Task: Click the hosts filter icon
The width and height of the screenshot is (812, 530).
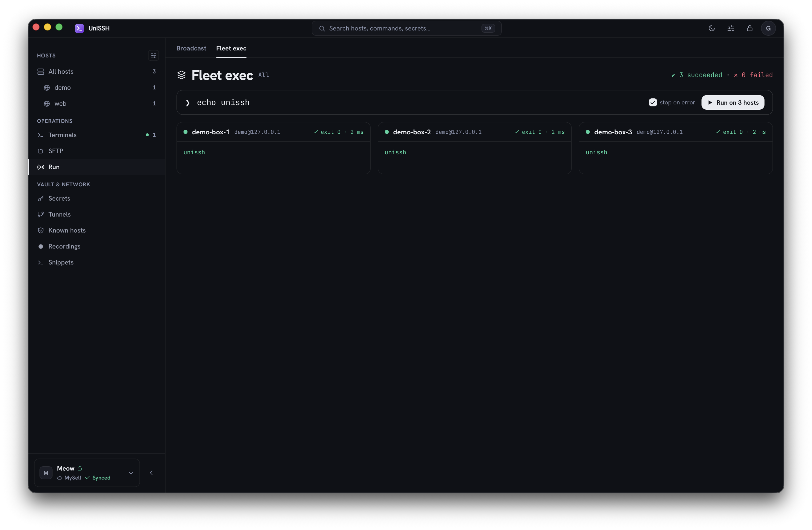Action: [x=153, y=55]
